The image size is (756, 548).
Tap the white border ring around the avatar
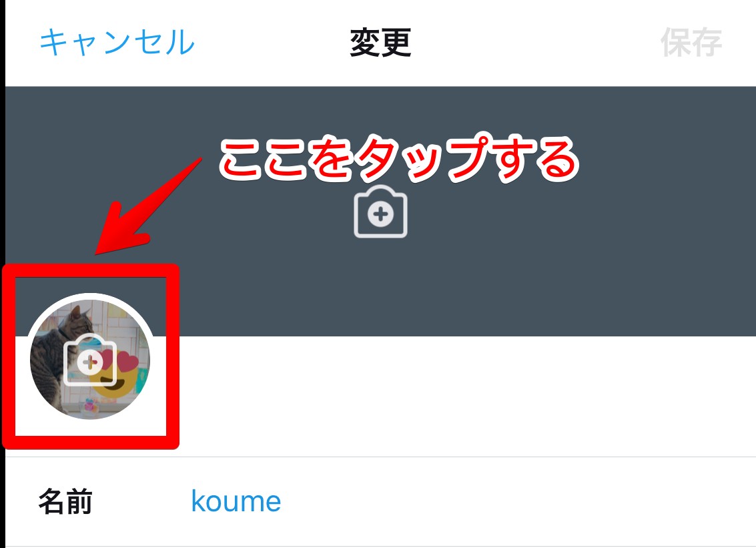(90, 296)
